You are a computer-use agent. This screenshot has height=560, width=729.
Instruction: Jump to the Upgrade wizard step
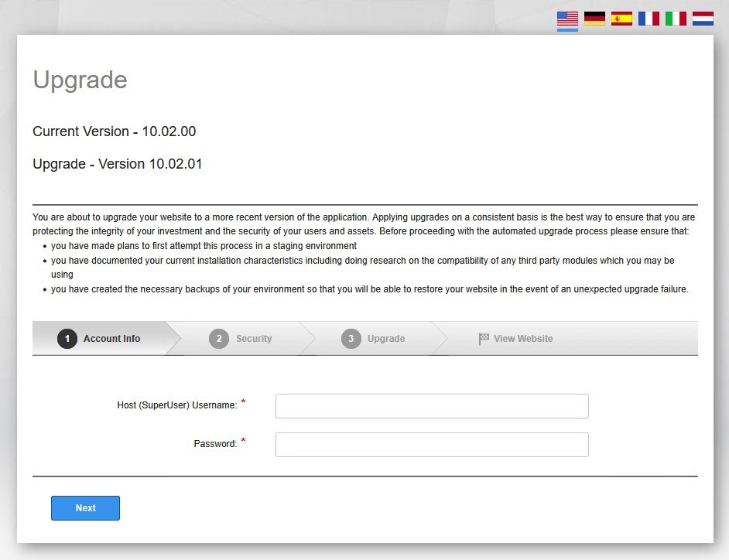pyautogui.click(x=386, y=339)
